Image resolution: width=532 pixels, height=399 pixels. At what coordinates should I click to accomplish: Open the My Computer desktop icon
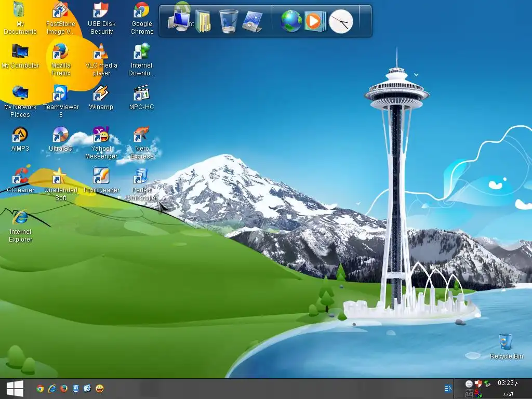(20, 56)
